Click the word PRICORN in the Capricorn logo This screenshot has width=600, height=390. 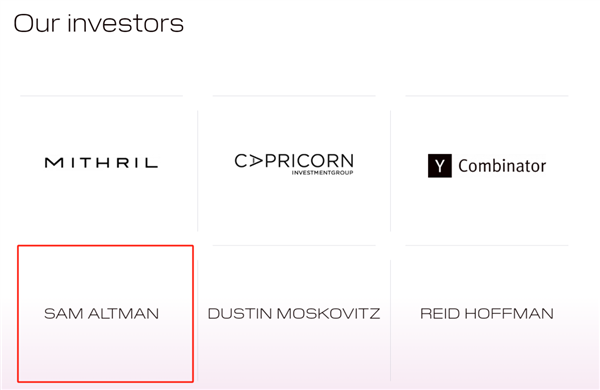[x=309, y=161]
